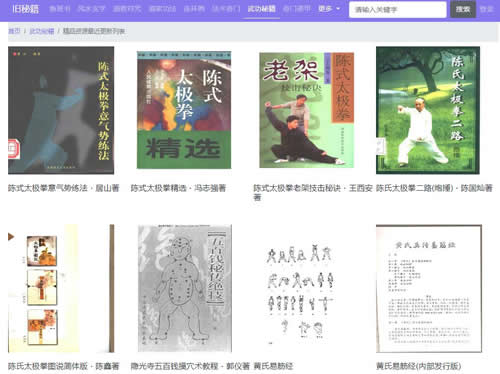
Task: Open the 五百钱秘传绝技 book cover
Action: point(185,288)
